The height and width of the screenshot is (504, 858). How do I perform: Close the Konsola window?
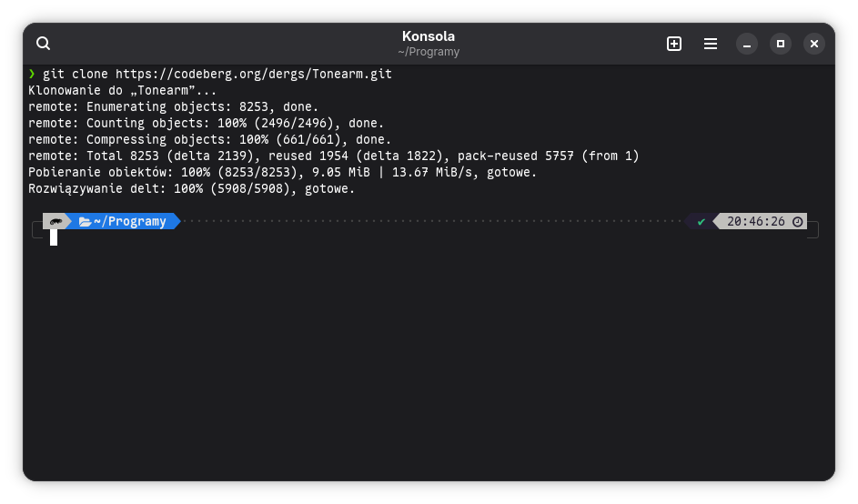814,44
